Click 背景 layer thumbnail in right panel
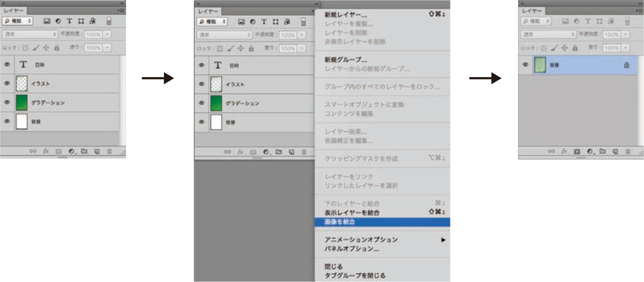644x282 pixels. (x=540, y=65)
